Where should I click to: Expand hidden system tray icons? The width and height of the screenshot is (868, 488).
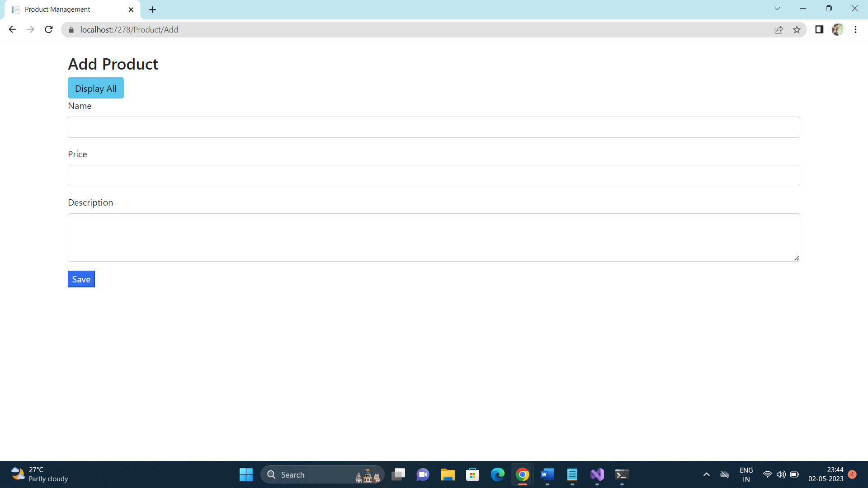coord(707,474)
